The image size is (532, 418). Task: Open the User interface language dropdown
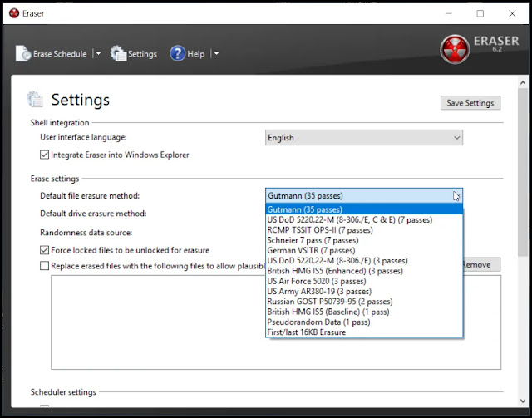tap(364, 138)
